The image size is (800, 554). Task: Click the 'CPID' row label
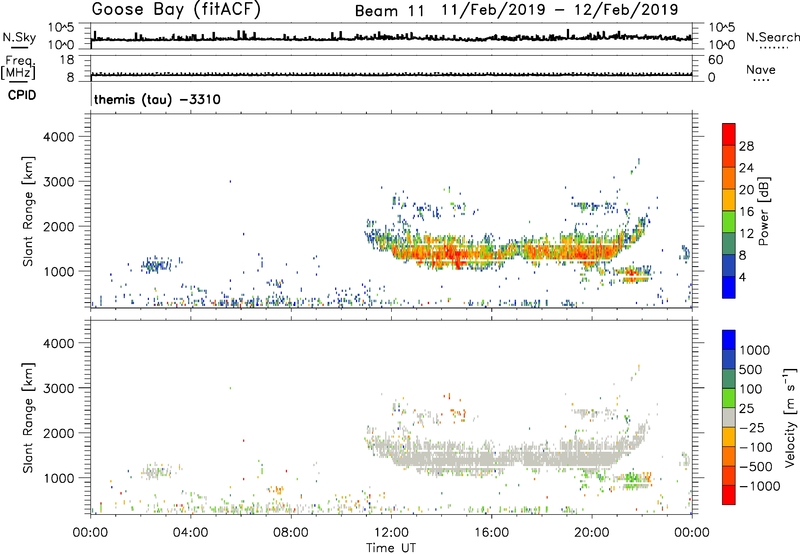(22, 95)
